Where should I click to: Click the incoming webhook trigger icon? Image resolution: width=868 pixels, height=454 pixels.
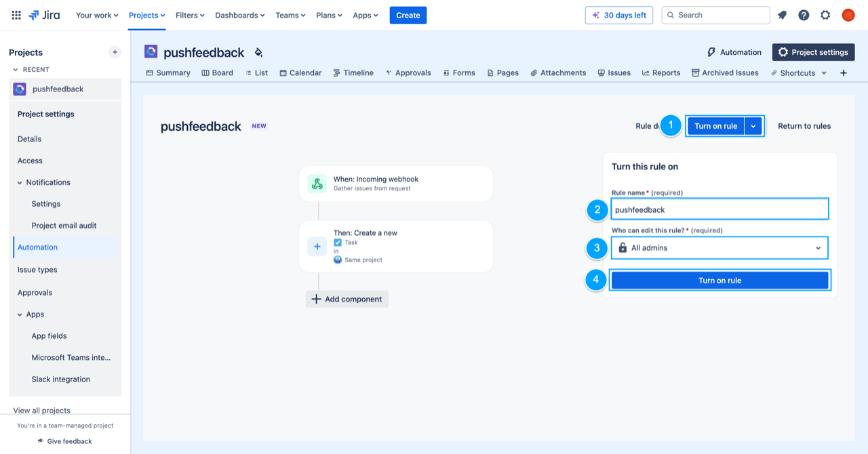click(x=317, y=184)
